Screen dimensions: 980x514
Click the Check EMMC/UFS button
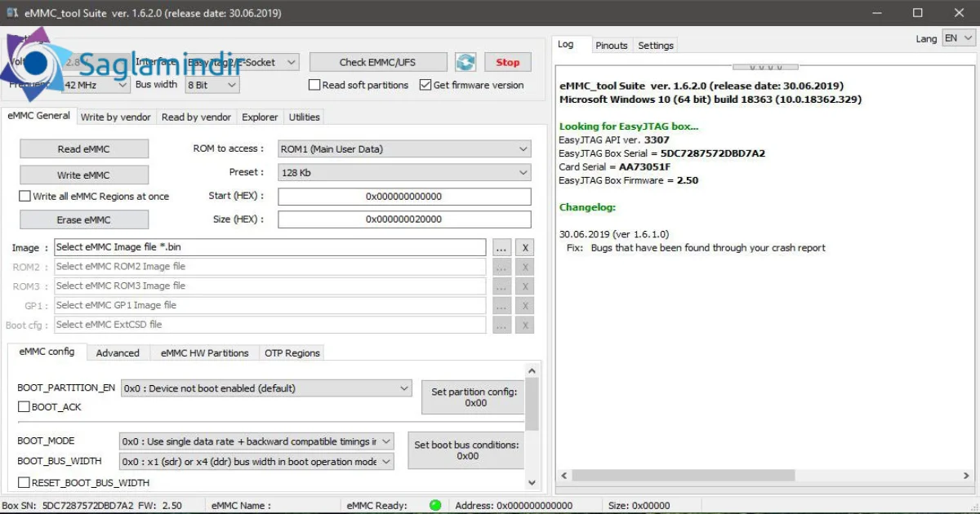point(376,62)
